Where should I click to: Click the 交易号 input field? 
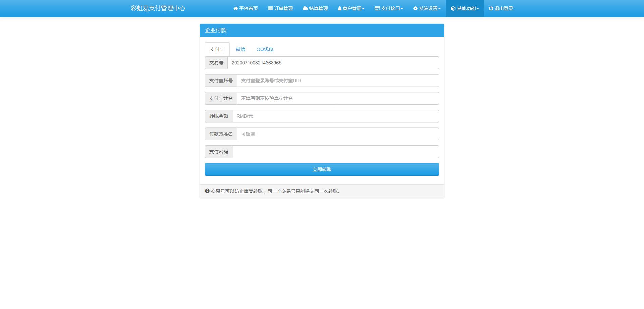(x=333, y=63)
